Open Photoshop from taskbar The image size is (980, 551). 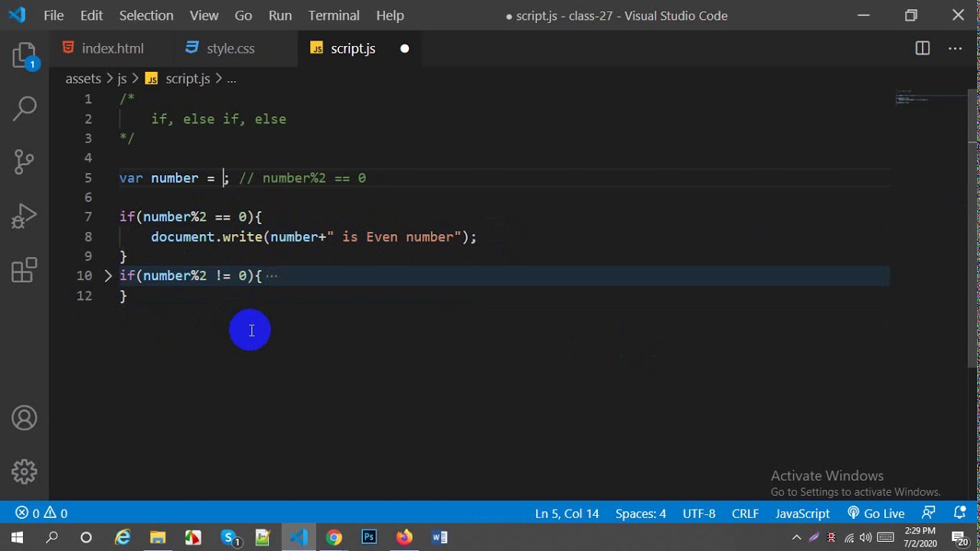[369, 537]
